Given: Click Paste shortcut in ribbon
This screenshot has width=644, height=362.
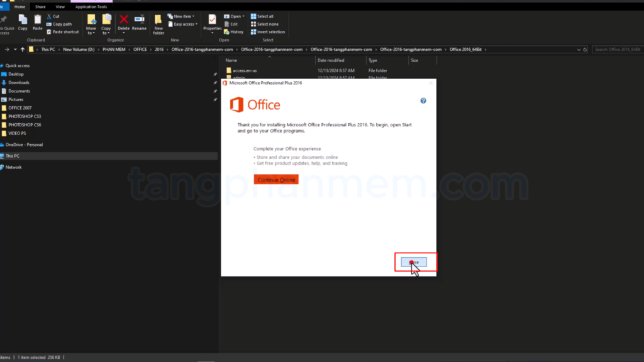Looking at the screenshot, I should (62, 32).
